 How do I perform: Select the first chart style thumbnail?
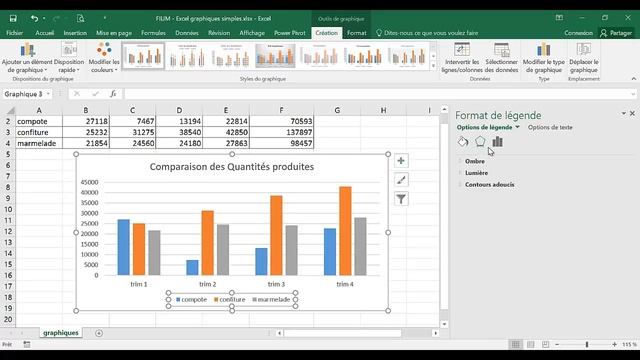143,56
